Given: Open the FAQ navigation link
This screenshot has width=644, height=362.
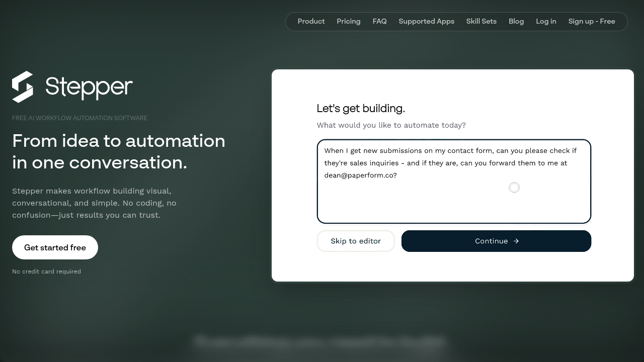Looking at the screenshot, I should (x=379, y=21).
